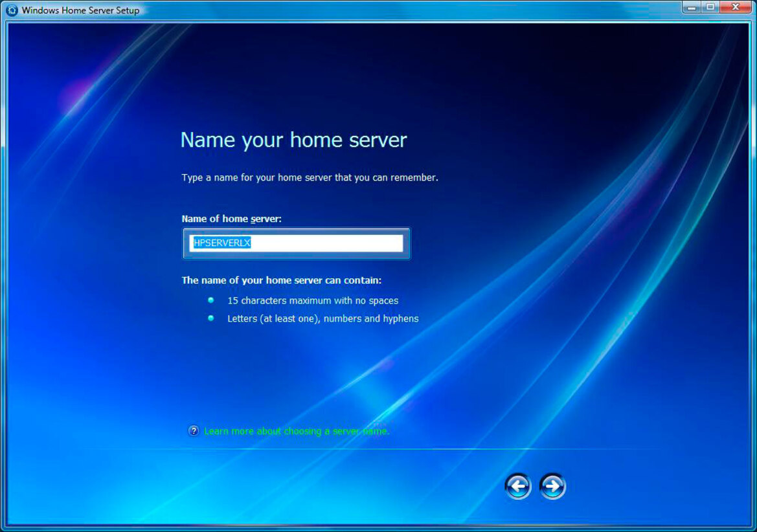Click '15 characters maximum with no spaces' text
The width and height of the screenshot is (757, 532).
pos(313,300)
